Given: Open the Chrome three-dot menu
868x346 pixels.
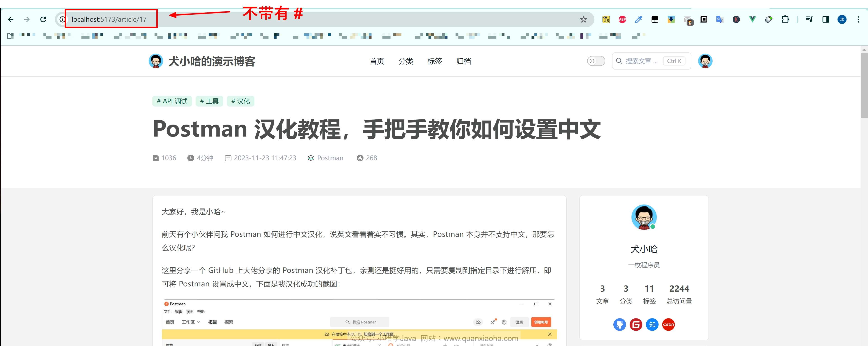Looking at the screenshot, I should coord(858,19).
